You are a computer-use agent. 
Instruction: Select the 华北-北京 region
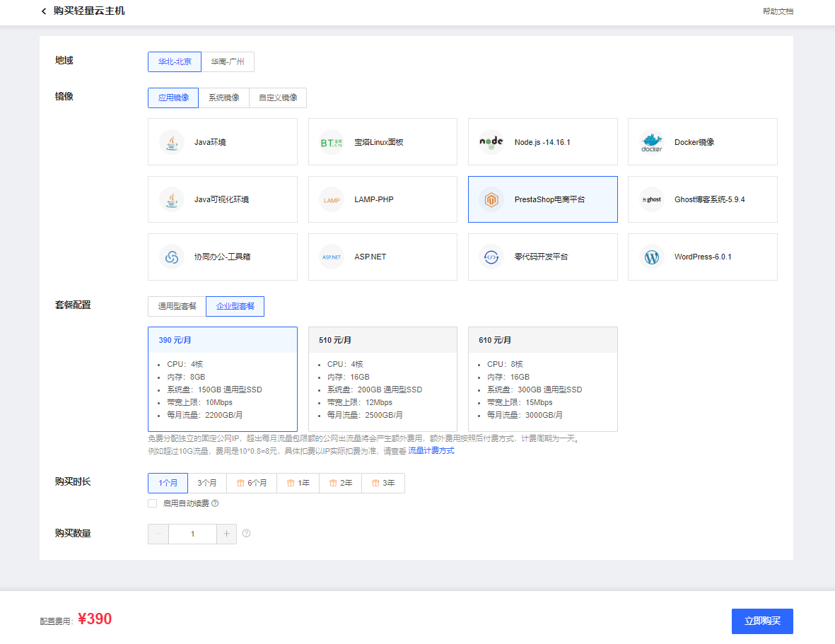[x=175, y=62]
